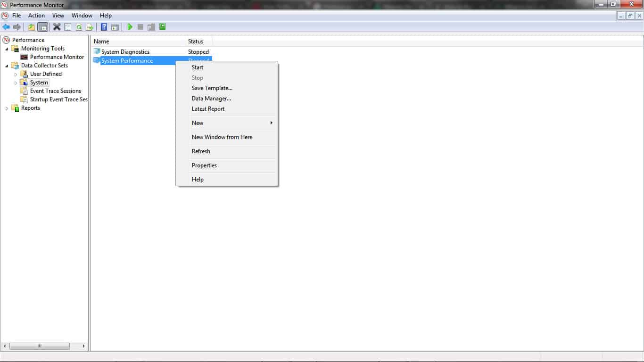
Task: Click the green Start data collector toolbar icon
Action: pyautogui.click(x=130, y=27)
